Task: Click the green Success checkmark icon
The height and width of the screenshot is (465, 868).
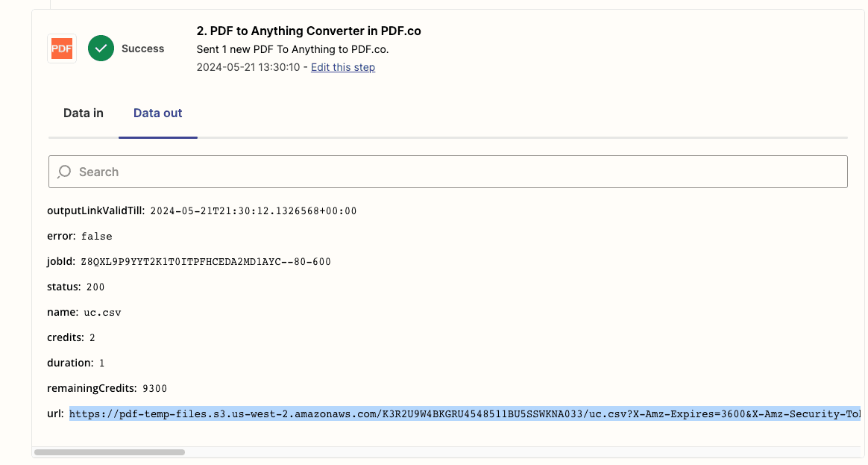Action: click(x=101, y=48)
